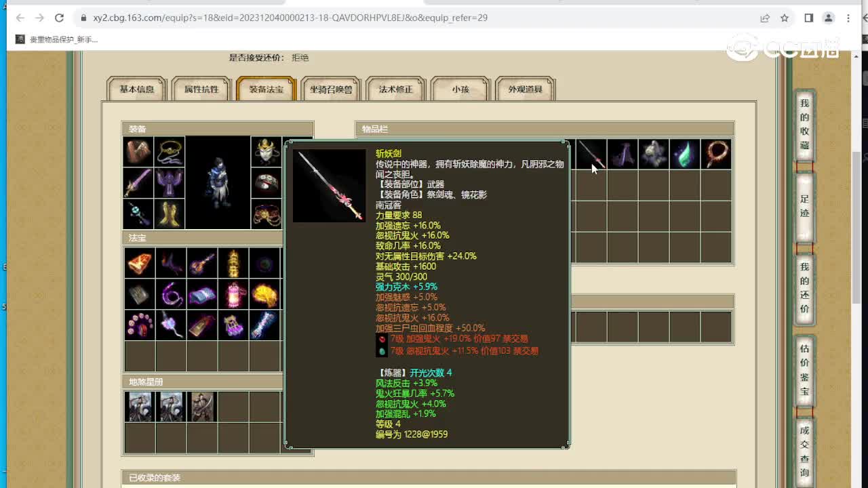This screenshot has height=488, width=868.
Task: Click the first 地煞星册 warrior card
Action: pyautogui.click(x=140, y=407)
